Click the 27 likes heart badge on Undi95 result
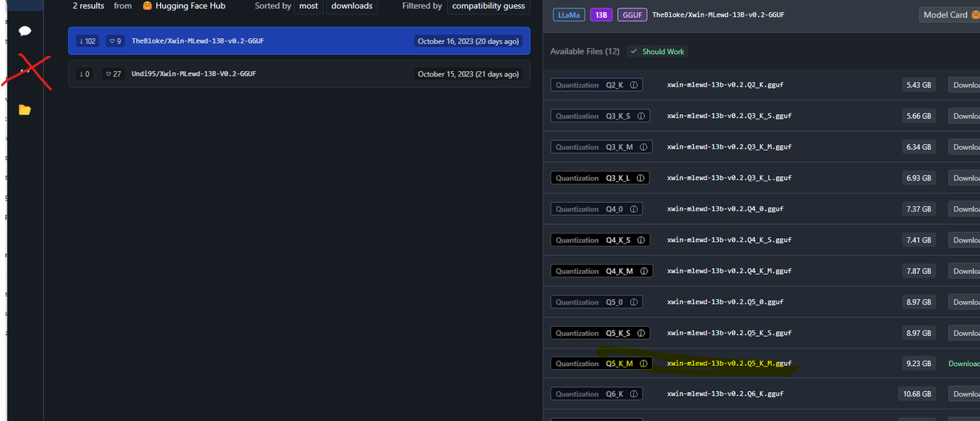Image resolution: width=980 pixels, height=421 pixels. pyautogui.click(x=113, y=74)
